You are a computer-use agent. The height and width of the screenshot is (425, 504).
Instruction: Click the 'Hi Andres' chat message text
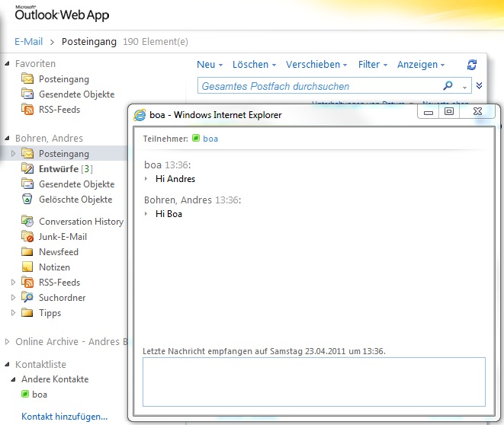click(175, 179)
